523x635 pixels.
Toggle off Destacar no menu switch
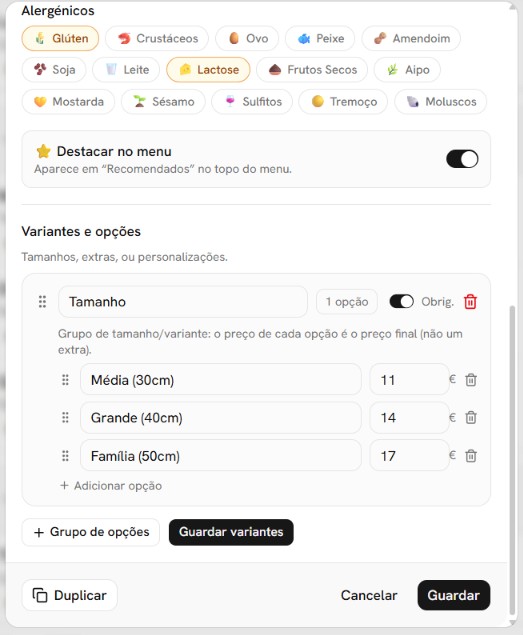click(x=462, y=159)
